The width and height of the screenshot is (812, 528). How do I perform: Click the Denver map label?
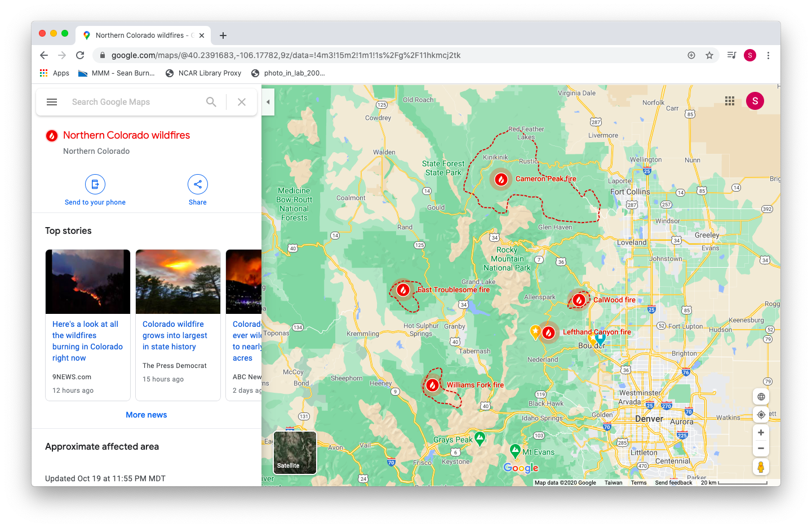(x=649, y=419)
